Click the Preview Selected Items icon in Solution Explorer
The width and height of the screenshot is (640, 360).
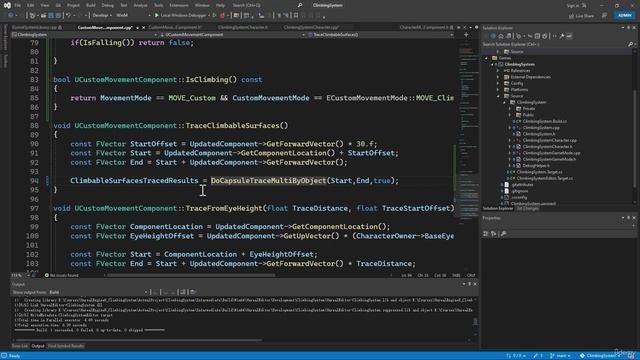click(569, 36)
